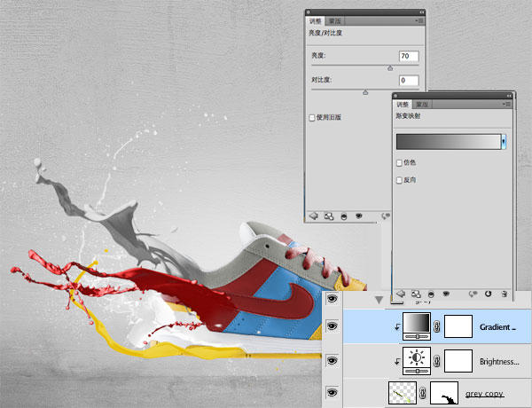Click mask link icon on Gradient layer
The image size is (532, 408).
(x=437, y=326)
